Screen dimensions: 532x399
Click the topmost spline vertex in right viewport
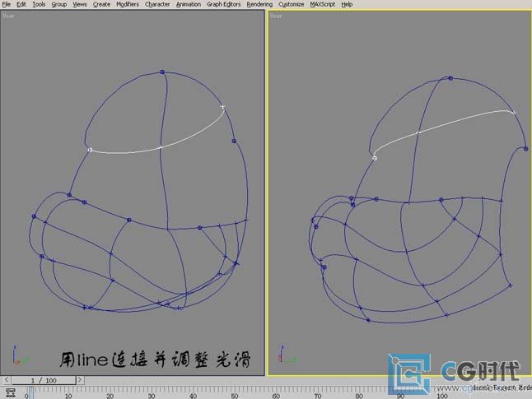tap(450, 78)
